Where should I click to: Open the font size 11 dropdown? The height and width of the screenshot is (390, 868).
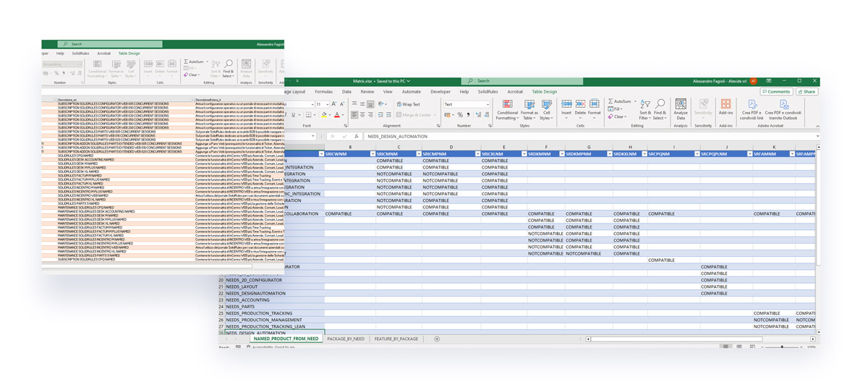[327, 104]
